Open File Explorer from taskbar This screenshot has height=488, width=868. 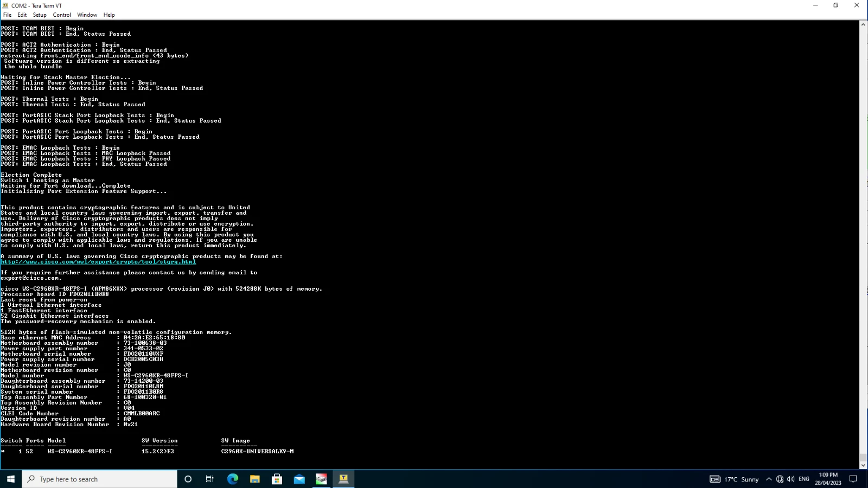[255, 479]
